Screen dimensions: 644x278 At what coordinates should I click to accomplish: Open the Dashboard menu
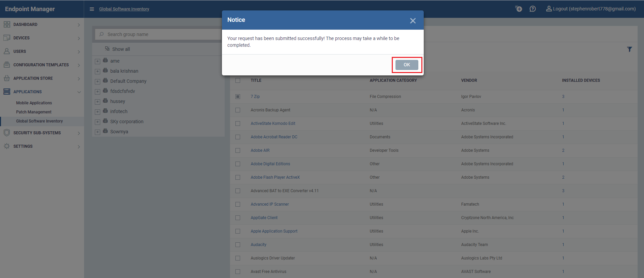coord(42,25)
